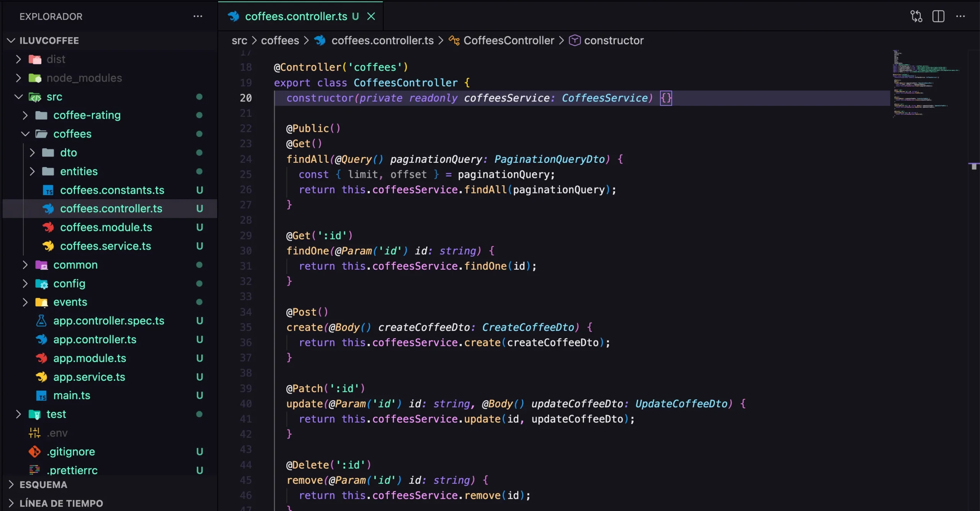Click the Open Changes compare icon
Screen dimensions: 980x511
tap(916, 16)
